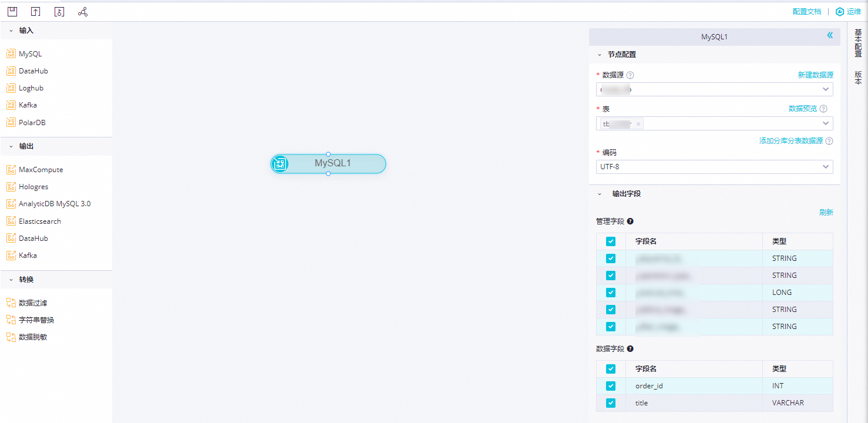Image resolution: width=868 pixels, height=423 pixels.
Task: Select the Elasticsearch output node
Action: click(33, 221)
